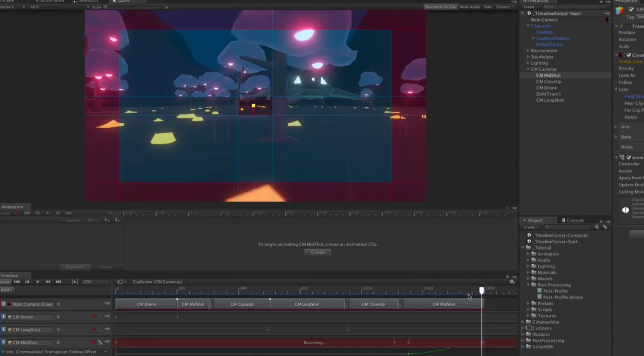Toggle Timeline play range mode icon
The width and height of the screenshot is (644, 356).
click(75, 282)
